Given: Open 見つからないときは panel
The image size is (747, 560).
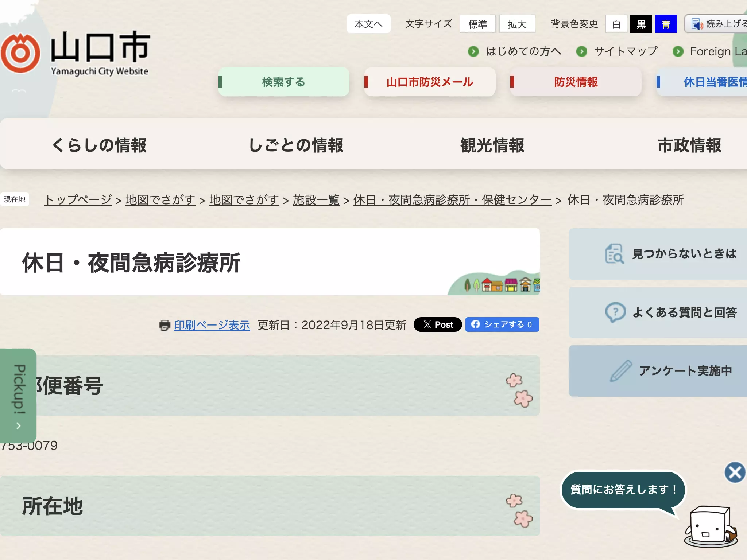Looking at the screenshot, I should 658,254.
